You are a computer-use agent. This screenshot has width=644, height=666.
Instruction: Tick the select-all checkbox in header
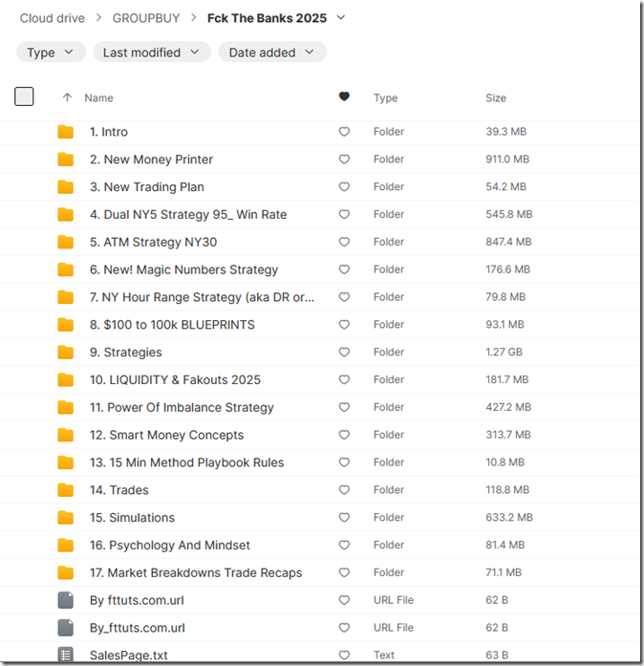coord(25,97)
